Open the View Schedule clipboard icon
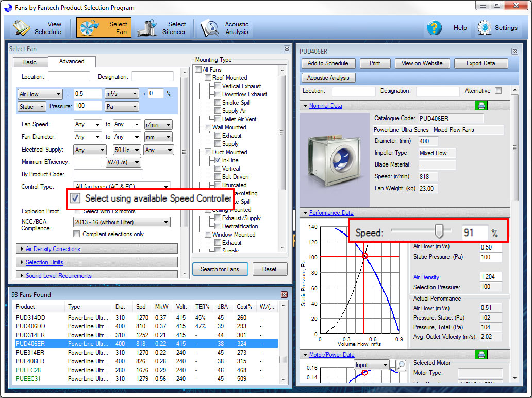 point(21,28)
